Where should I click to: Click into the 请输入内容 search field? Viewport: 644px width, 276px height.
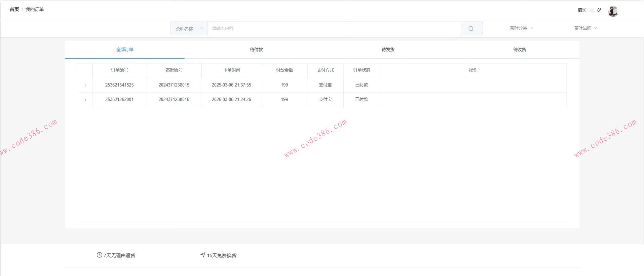[334, 29]
